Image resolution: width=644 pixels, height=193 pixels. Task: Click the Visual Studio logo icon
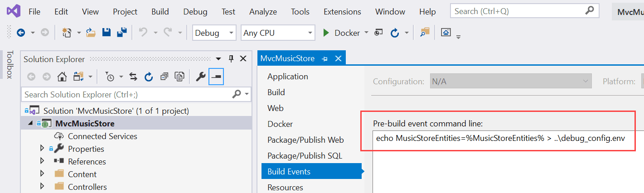pyautogui.click(x=13, y=11)
